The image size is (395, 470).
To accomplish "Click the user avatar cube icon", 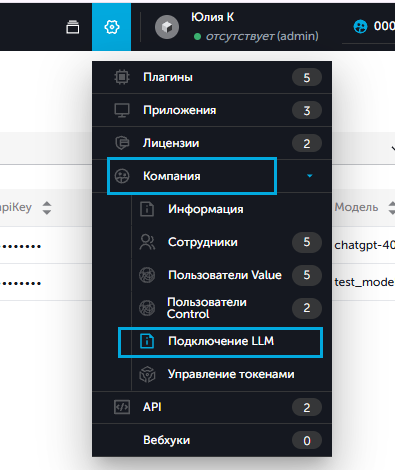I will [167, 27].
